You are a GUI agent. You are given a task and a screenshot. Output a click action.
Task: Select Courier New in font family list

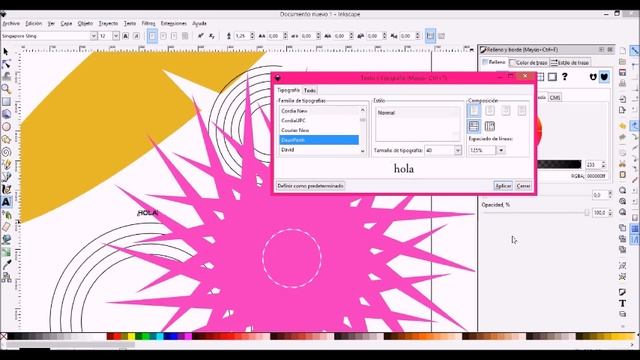[x=319, y=130]
